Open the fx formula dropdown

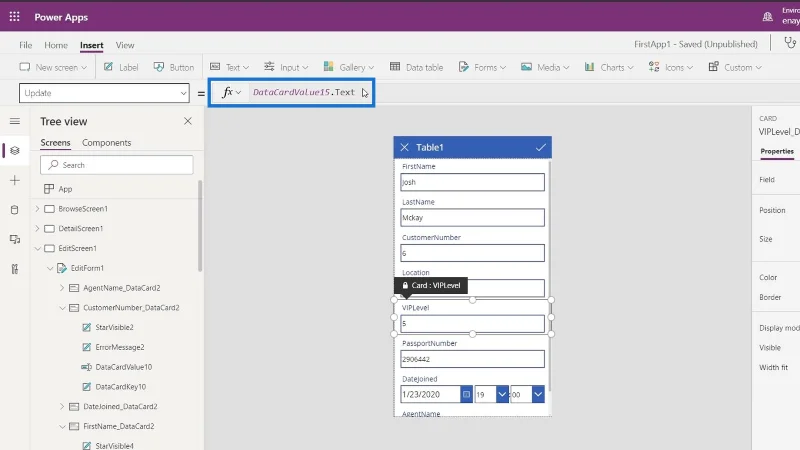coord(231,92)
